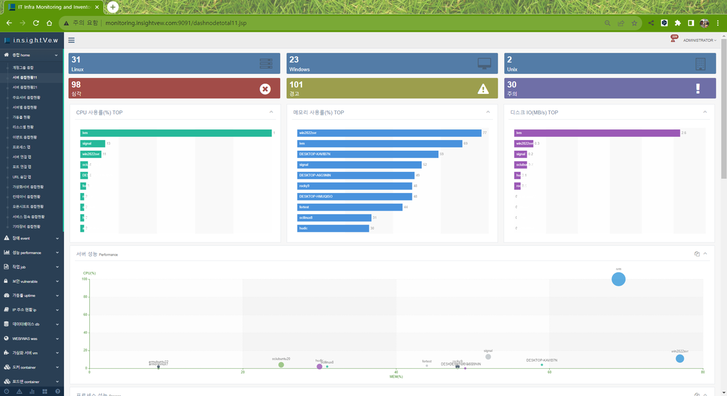727x396 pixels.
Task: Click the top green bar in CPU chart
Action: point(176,133)
